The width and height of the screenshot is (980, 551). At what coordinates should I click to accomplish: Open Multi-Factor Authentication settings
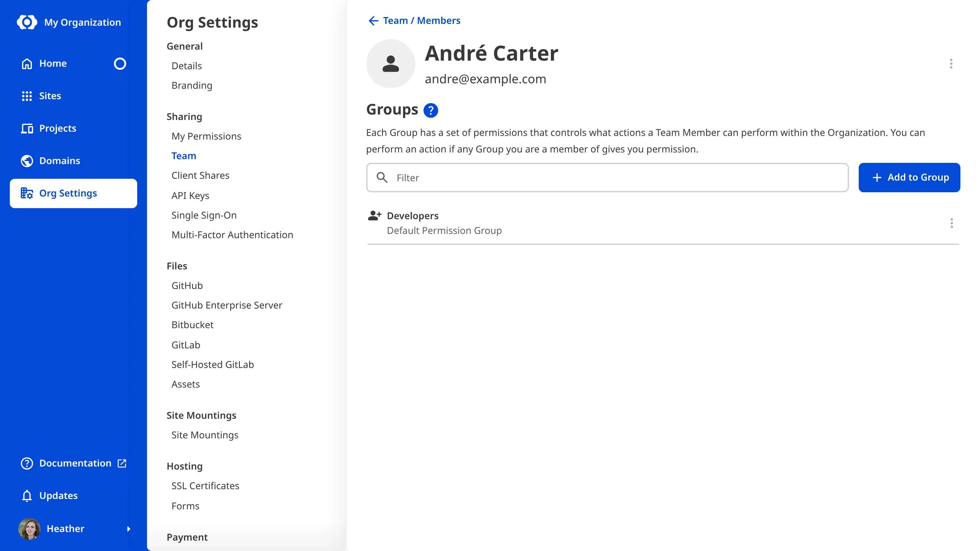pyautogui.click(x=232, y=234)
